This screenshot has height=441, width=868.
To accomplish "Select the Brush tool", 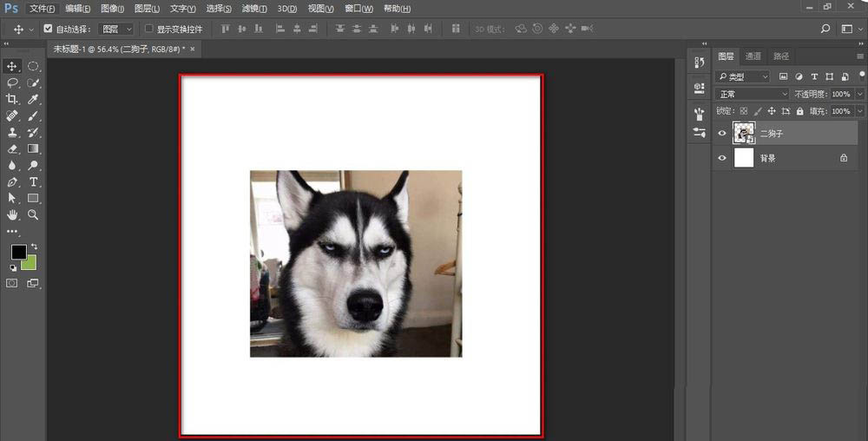I will (x=33, y=115).
